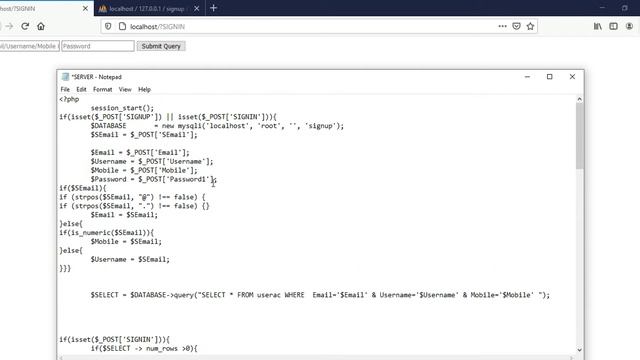Viewport: 640px width, 360px height.
Task: Reload the page with the refresh icon
Action: (x=25, y=27)
